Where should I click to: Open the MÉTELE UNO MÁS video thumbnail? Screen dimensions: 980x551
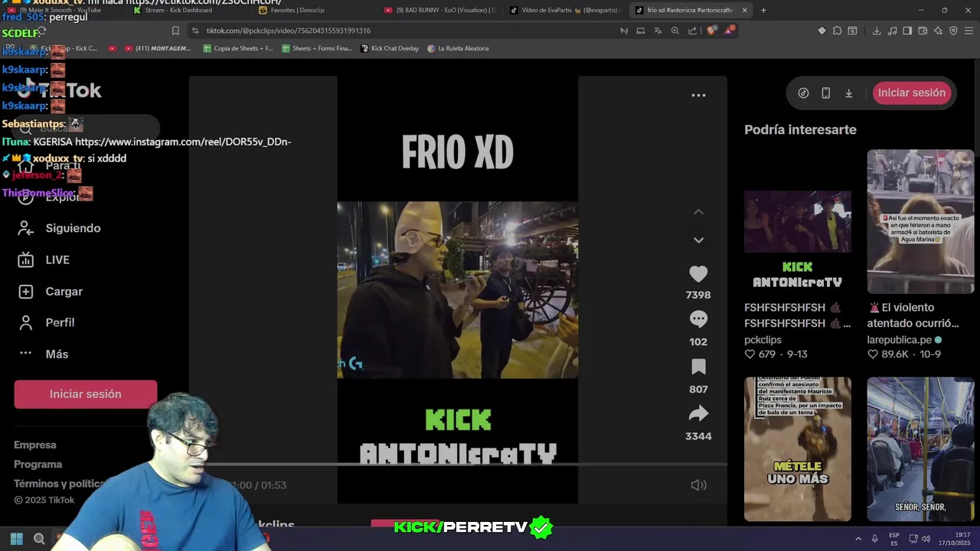point(797,449)
